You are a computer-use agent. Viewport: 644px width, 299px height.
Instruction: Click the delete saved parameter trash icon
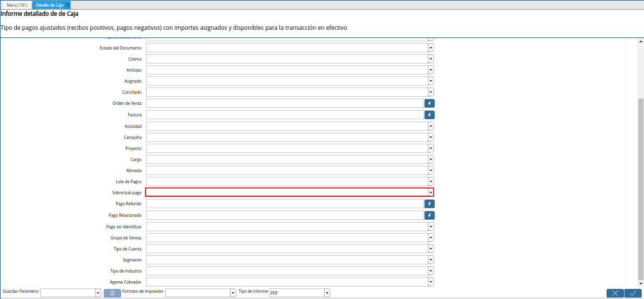(x=112, y=293)
